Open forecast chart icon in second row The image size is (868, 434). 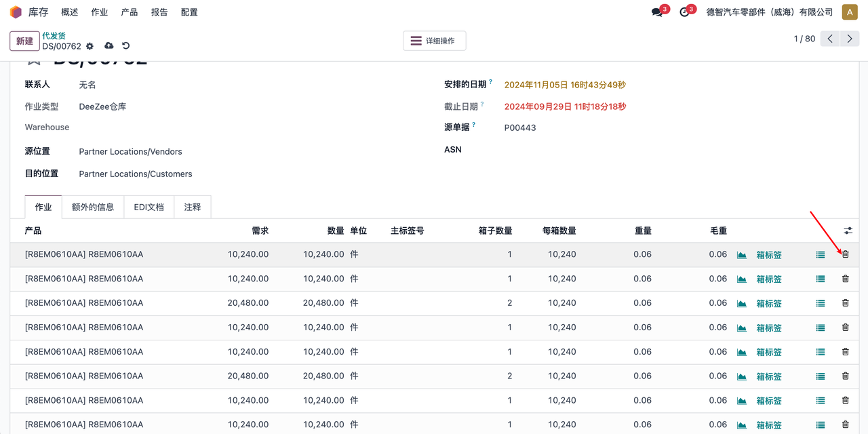pos(741,279)
